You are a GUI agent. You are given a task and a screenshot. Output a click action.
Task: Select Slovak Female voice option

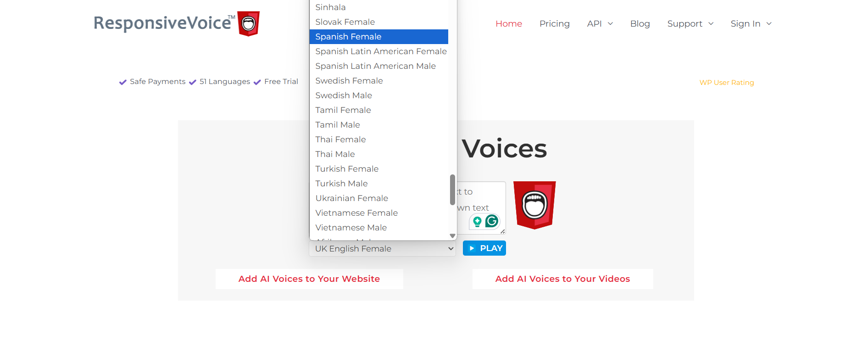pyautogui.click(x=379, y=22)
